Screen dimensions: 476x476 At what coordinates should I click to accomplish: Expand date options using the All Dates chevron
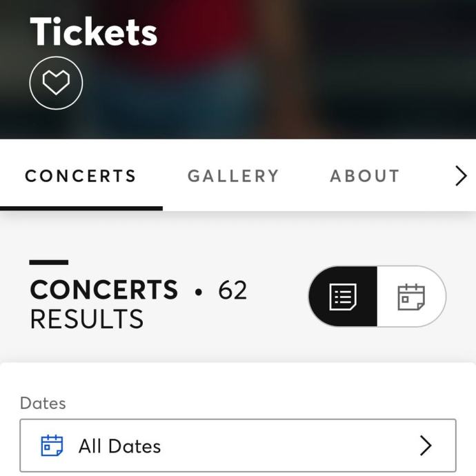(426, 446)
